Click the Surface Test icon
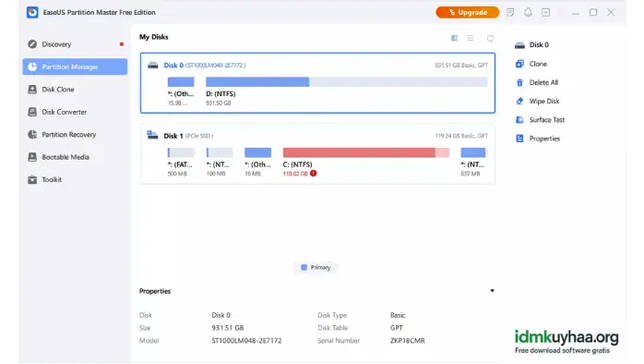Screen dimensions: 644x364 tap(520, 120)
